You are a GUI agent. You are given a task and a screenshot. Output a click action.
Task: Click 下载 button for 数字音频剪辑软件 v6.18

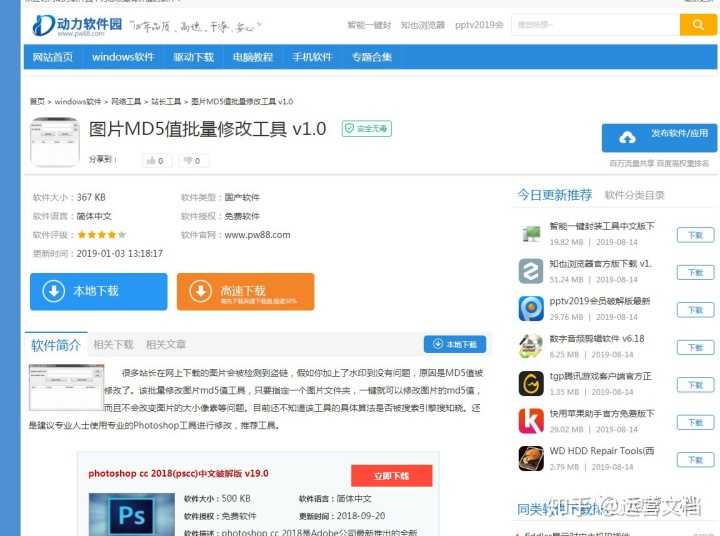[x=696, y=348]
